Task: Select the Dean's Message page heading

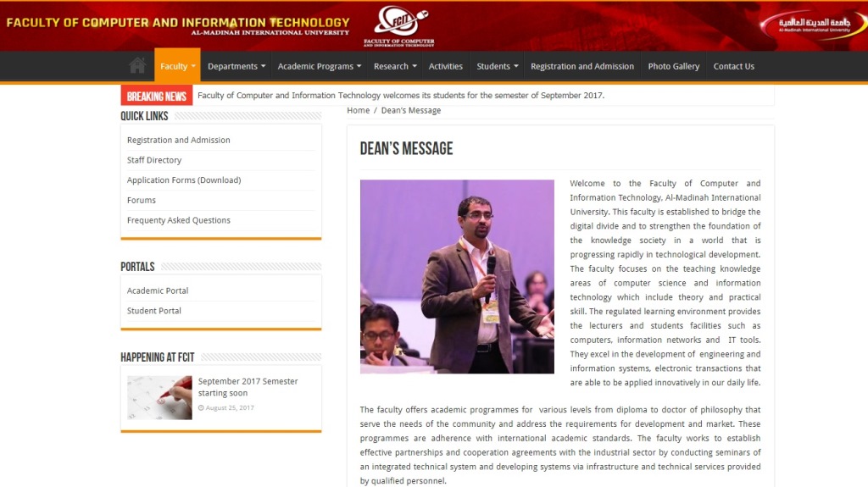Action: (406, 148)
